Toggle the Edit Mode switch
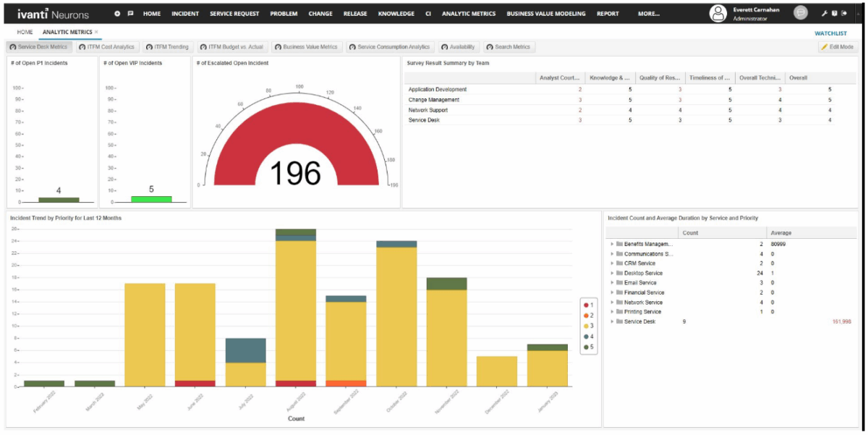Image resolution: width=868 pixels, height=435 pixels. [x=838, y=46]
